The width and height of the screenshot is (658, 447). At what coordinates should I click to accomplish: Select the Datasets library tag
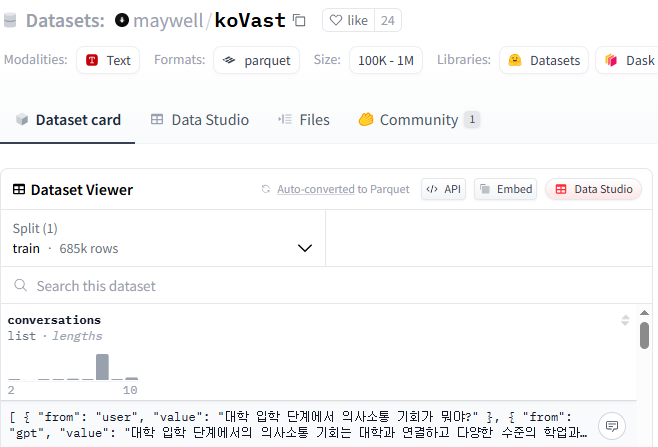click(x=544, y=60)
